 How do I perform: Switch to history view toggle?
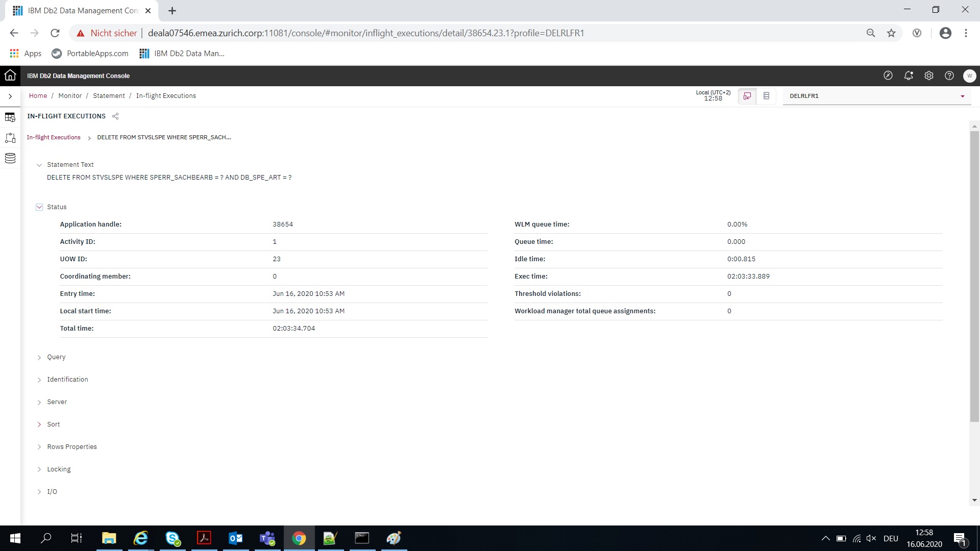(766, 96)
